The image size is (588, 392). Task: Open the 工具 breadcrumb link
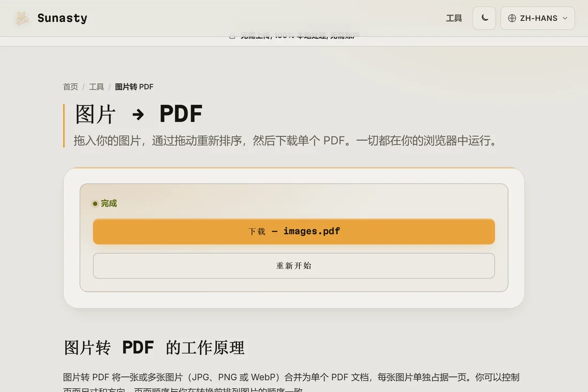(x=96, y=87)
